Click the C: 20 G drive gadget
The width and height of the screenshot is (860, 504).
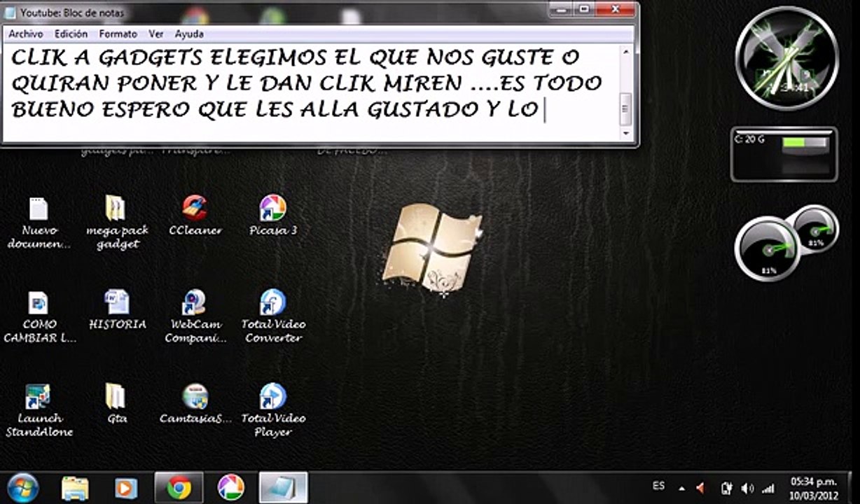point(784,155)
